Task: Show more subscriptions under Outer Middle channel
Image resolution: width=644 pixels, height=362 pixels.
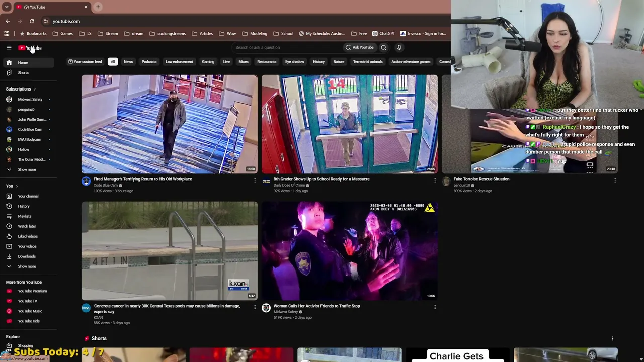Action: (x=28, y=170)
